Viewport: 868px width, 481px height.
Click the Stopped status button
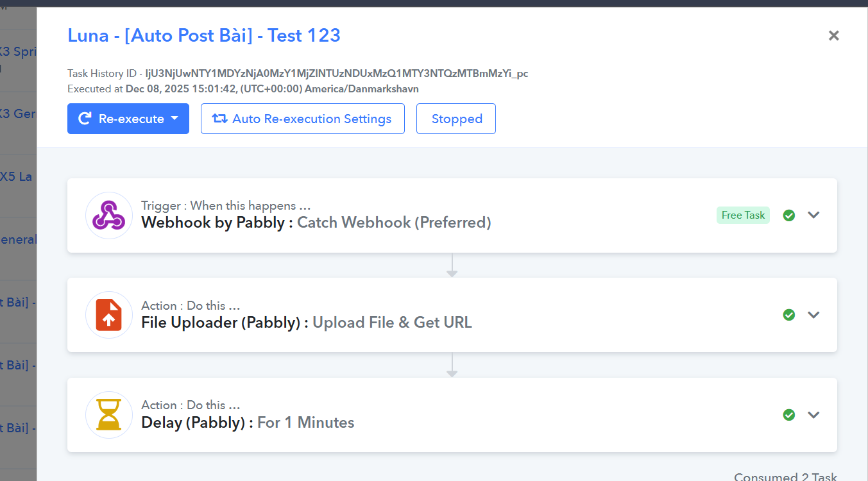pyautogui.click(x=456, y=119)
